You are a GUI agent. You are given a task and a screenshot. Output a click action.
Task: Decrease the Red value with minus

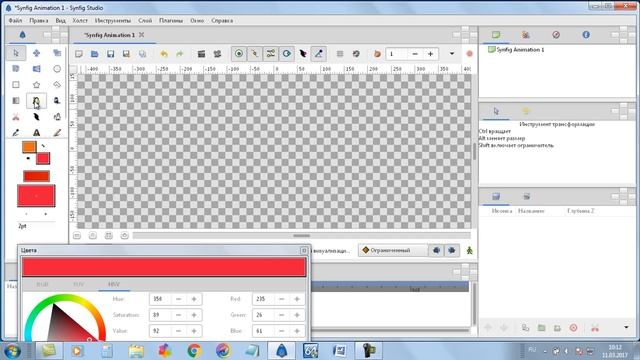click(x=281, y=299)
